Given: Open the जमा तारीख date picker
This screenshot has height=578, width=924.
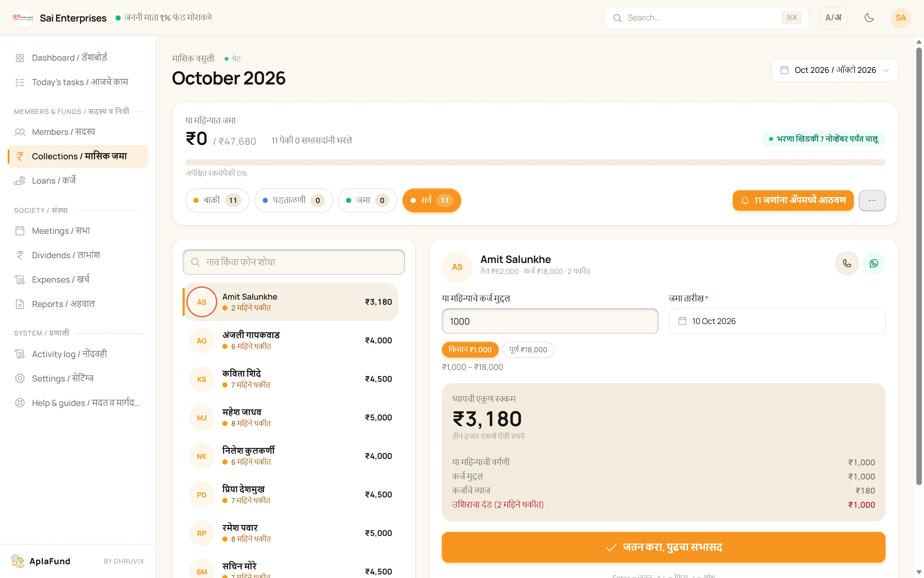Looking at the screenshot, I should tap(777, 321).
